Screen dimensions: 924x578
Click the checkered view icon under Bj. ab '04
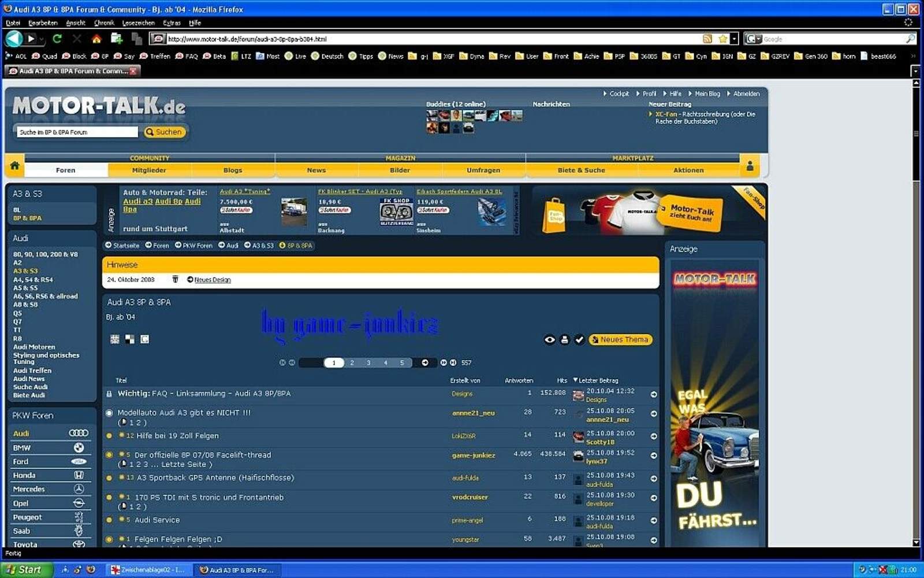click(130, 339)
